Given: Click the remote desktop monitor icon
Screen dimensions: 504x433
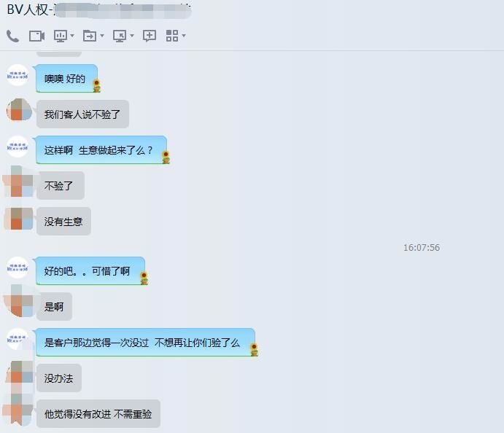Looking at the screenshot, I should point(120,36).
